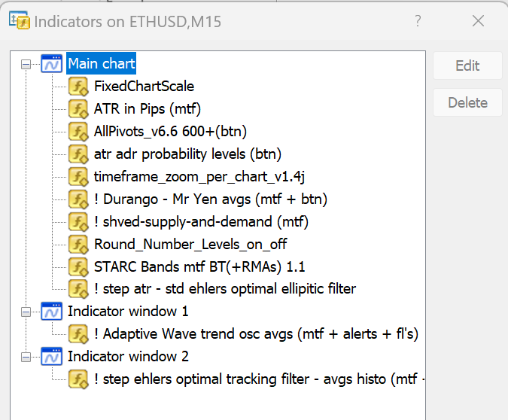Select the atr adr probability levels entry
508x420 pixels.
187,154
